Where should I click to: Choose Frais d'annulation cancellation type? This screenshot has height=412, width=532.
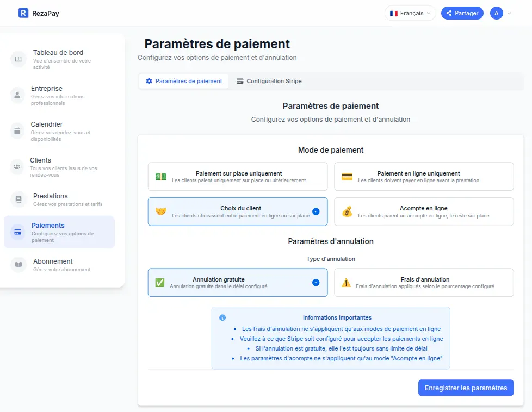pos(424,283)
